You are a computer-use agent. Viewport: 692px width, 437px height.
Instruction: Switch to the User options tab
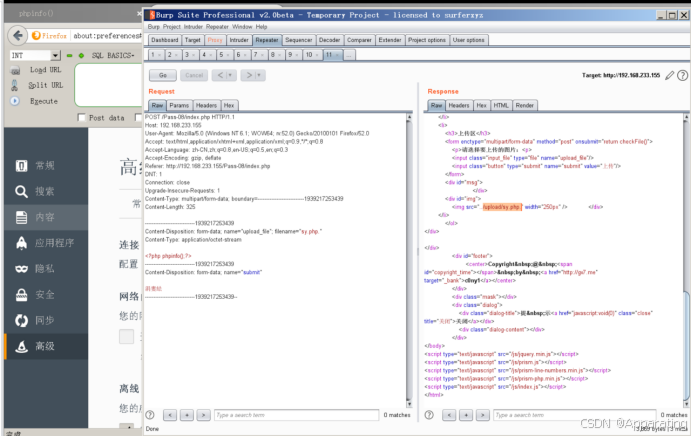pos(469,40)
